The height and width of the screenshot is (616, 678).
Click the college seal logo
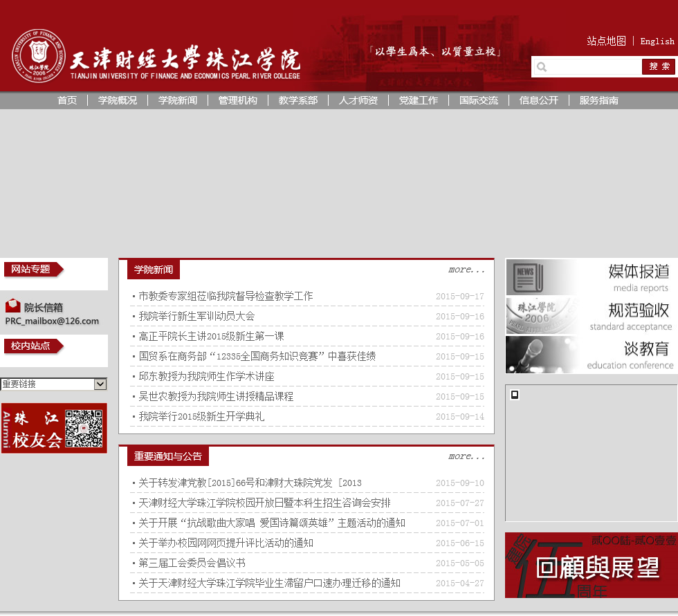39,56
